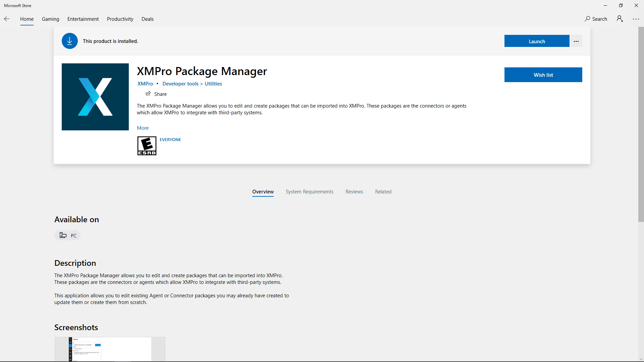This screenshot has height=362, width=644.
Task: Open the top-right See more ellipsis menu
Action: pos(636,19)
